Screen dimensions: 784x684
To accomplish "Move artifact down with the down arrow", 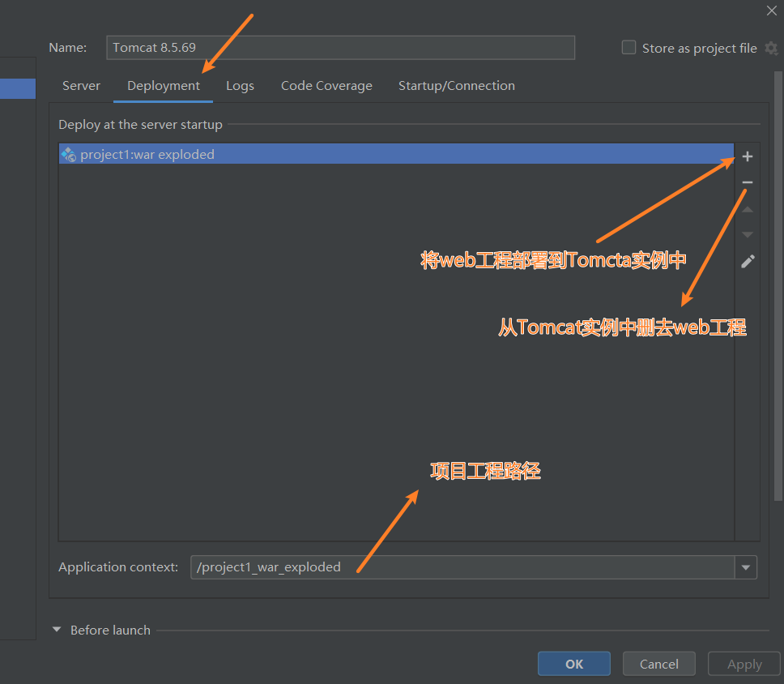I will pyautogui.click(x=747, y=234).
